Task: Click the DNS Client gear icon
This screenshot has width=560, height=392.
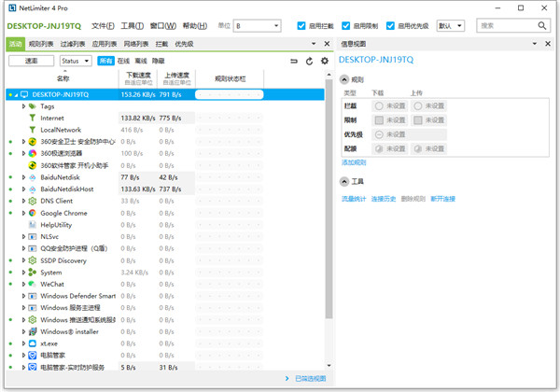Action: tap(33, 201)
